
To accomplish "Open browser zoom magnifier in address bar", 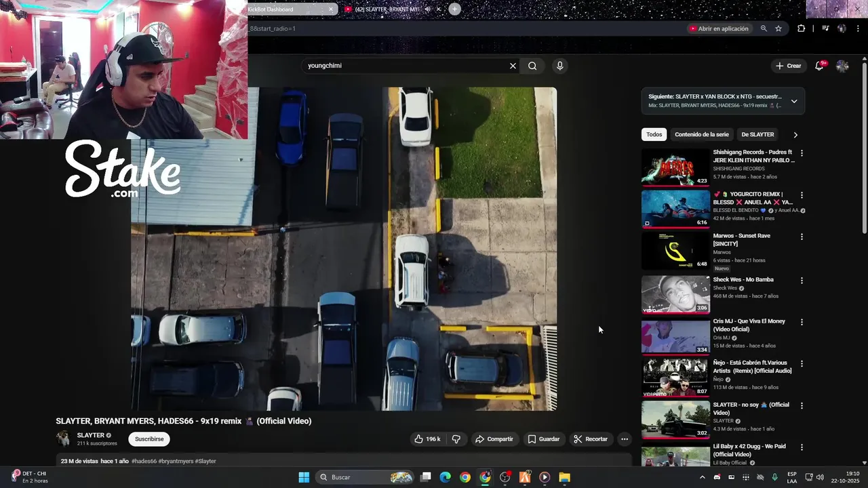I will pyautogui.click(x=764, y=28).
